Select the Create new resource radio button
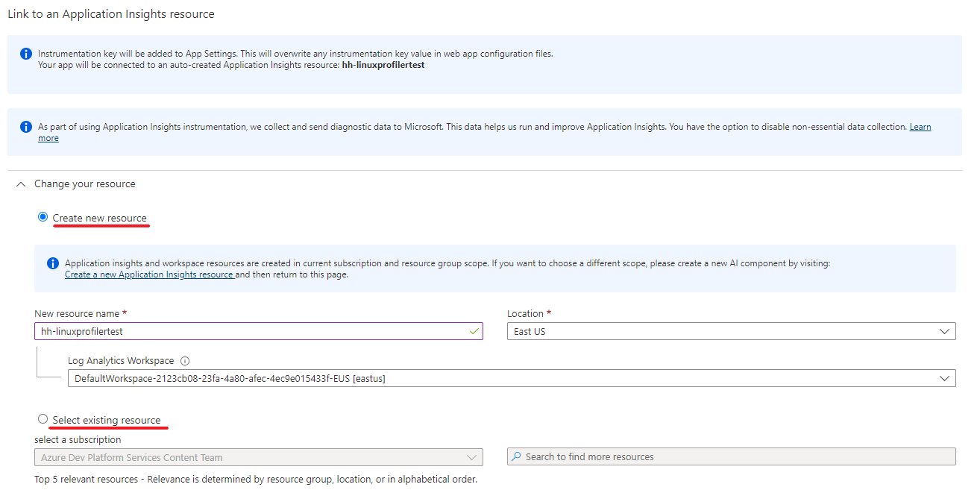The image size is (980, 493). 43,217
